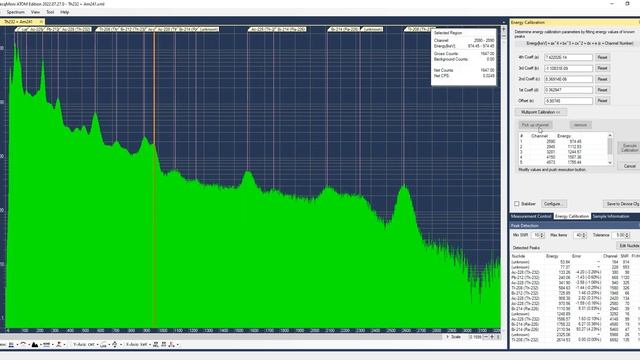
Task: Click the peak-shaped icon in bottom toolbar
Action: pyautogui.click(x=35, y=345)
